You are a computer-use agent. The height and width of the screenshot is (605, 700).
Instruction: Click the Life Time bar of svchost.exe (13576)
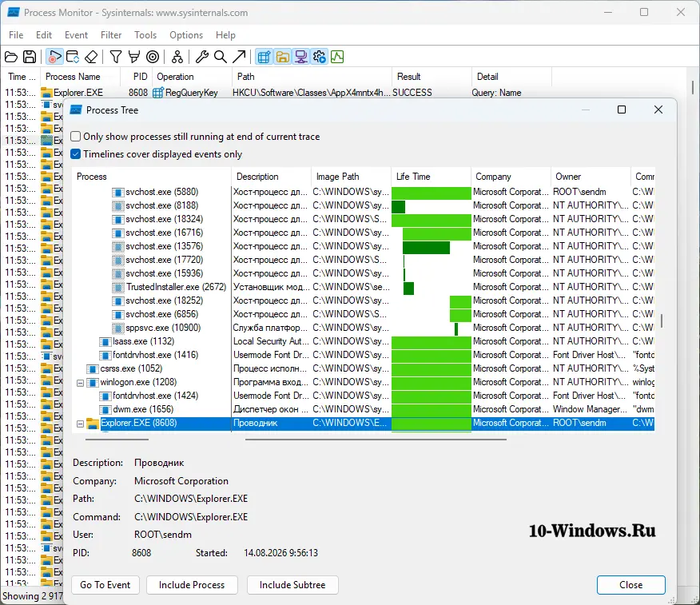(x=426, y=246)
